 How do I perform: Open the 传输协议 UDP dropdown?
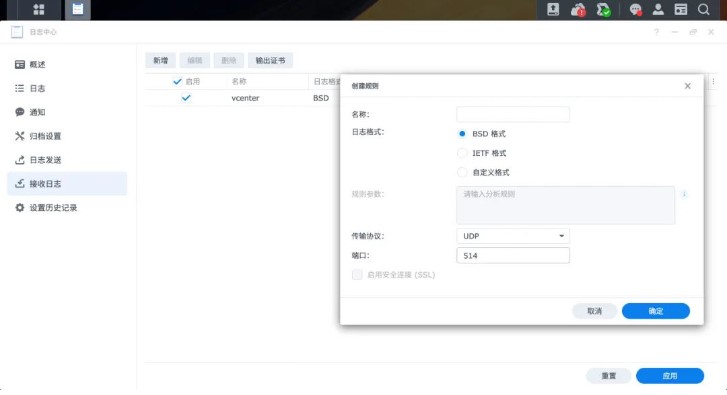click(x=513, y=236)
